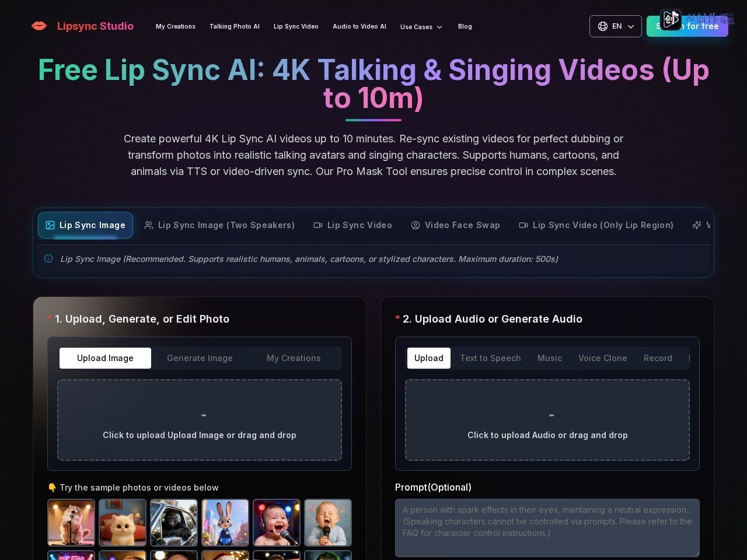Click into the Prompt(Optional) text field

(547, 528)
